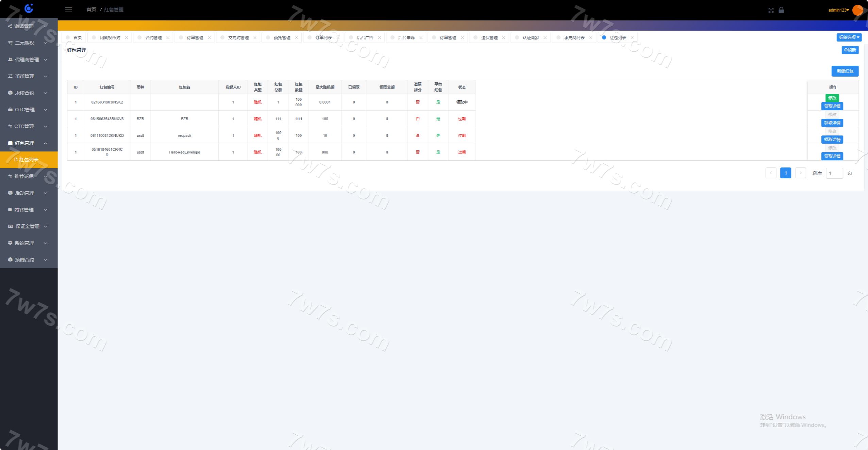Click the hamburger menu collapse icon
This screenshot has width=868, height=450.
tap(69, 10)
